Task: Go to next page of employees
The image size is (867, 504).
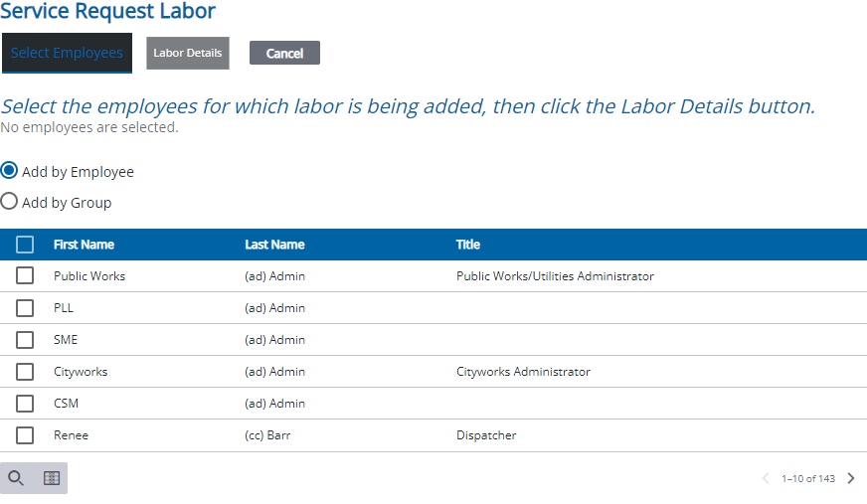Action: tap(851, 478)
